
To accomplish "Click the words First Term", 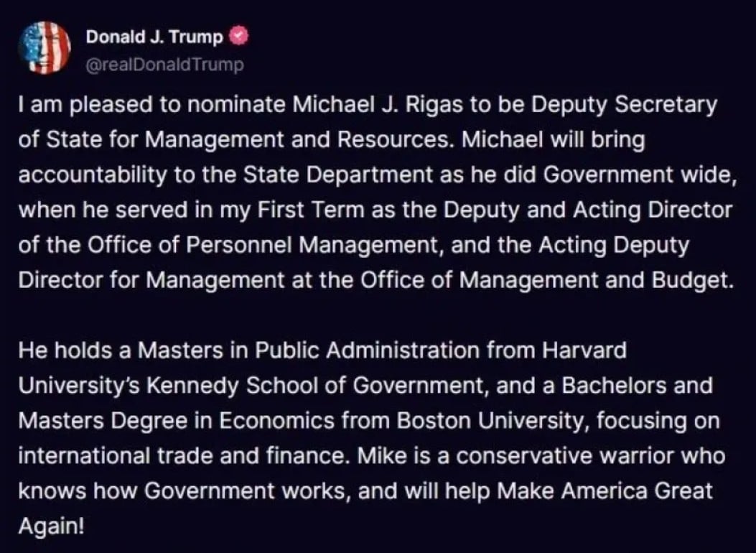I will pyautogui.click(x=310, y=210).
